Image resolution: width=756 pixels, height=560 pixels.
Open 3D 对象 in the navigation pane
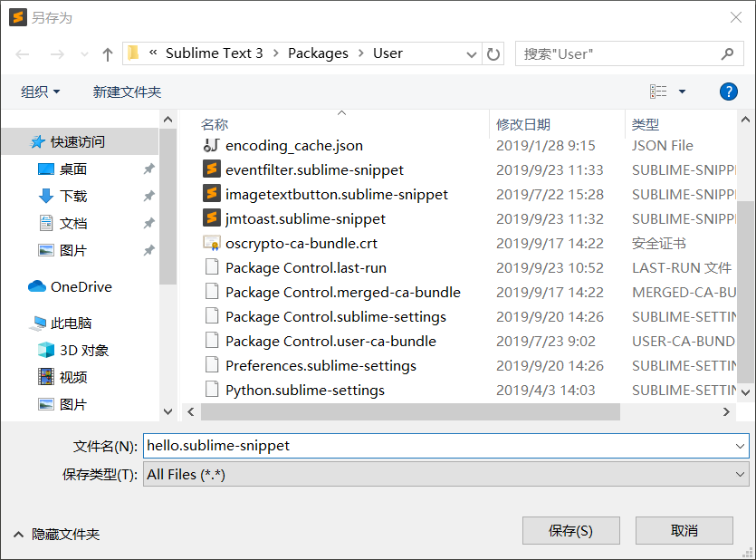[x=73, y=350]
